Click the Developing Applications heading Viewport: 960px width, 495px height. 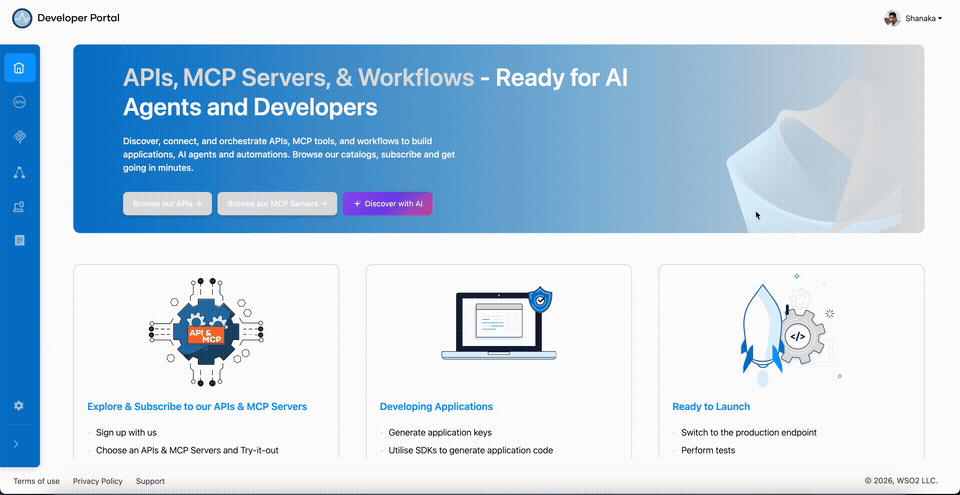(x=436, y=406)
